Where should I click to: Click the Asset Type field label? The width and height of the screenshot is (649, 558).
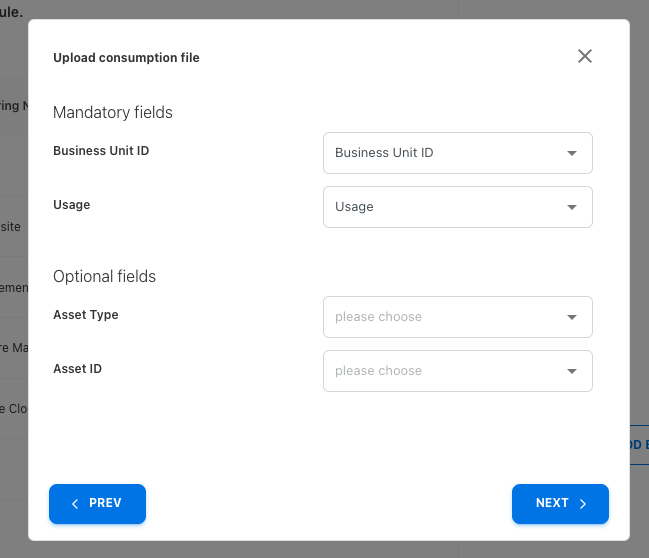coord(86,315)
